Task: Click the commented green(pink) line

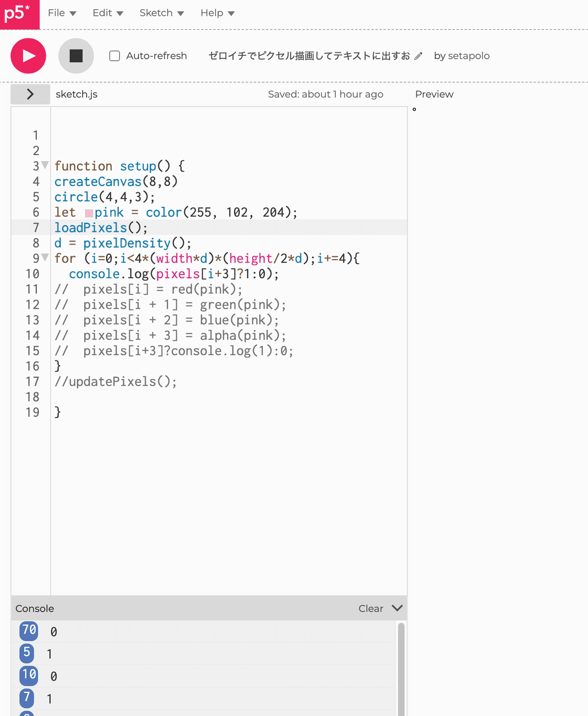Action: (x=171, y=305)
